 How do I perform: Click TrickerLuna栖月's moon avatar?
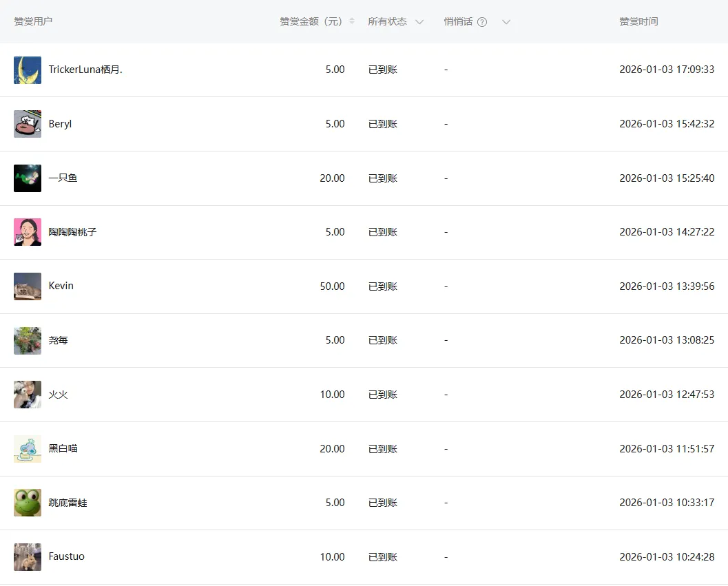pos(28,70)
